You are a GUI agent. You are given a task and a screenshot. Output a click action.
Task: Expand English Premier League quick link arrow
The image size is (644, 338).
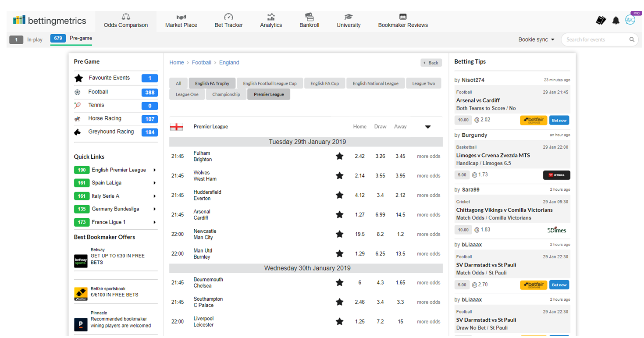[155, 170]
